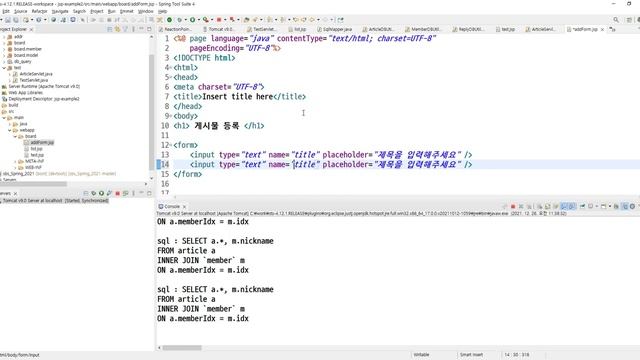This screenshot has height=360, width=640.
Task: Open the Refactor menu
Action: point(40,11)
